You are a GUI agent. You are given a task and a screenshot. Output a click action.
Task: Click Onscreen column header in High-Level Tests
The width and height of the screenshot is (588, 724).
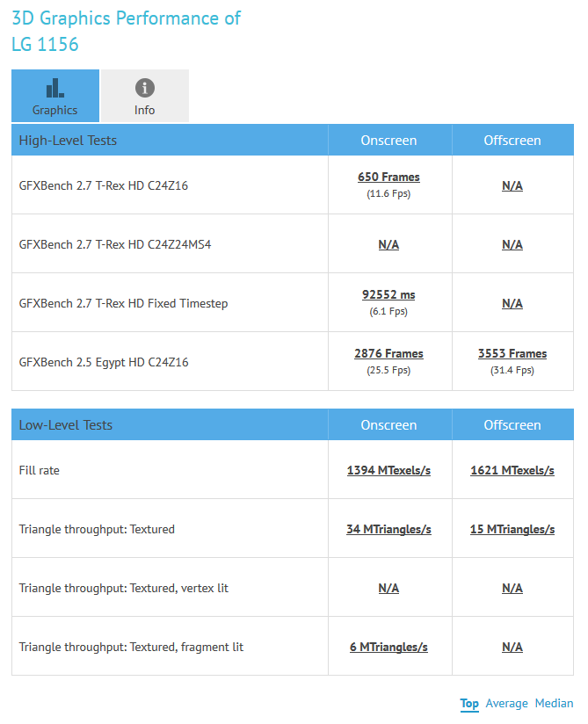coord(388,141)
